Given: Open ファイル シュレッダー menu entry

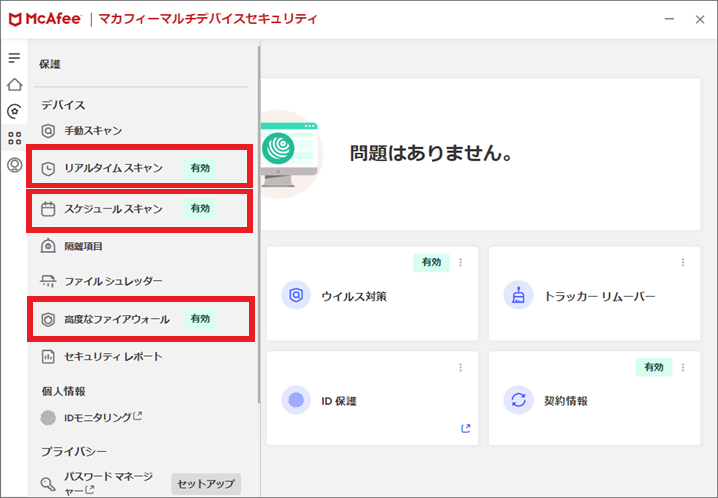Looking at the screenshot, I should [113, 281].
